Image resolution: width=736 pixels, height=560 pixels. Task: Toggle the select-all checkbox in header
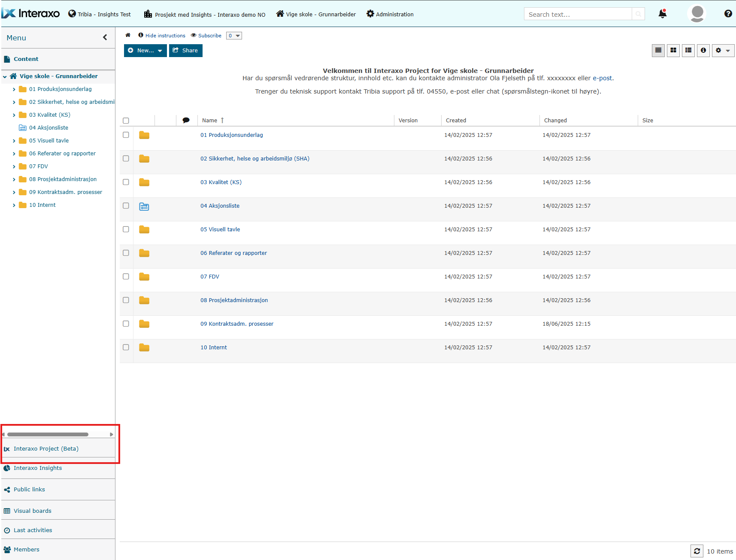click(126, 121)
